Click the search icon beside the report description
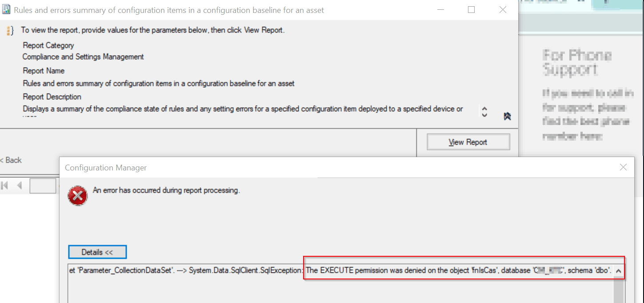 tap(507, 116)
